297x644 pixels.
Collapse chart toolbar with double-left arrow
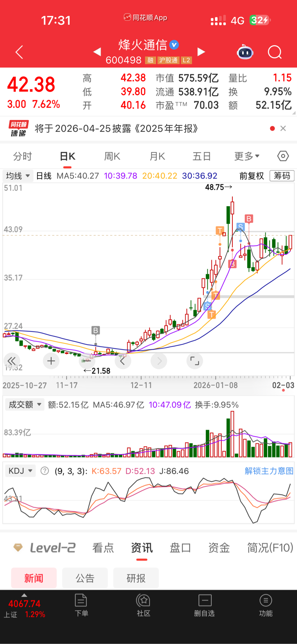(x=12, y=361)
